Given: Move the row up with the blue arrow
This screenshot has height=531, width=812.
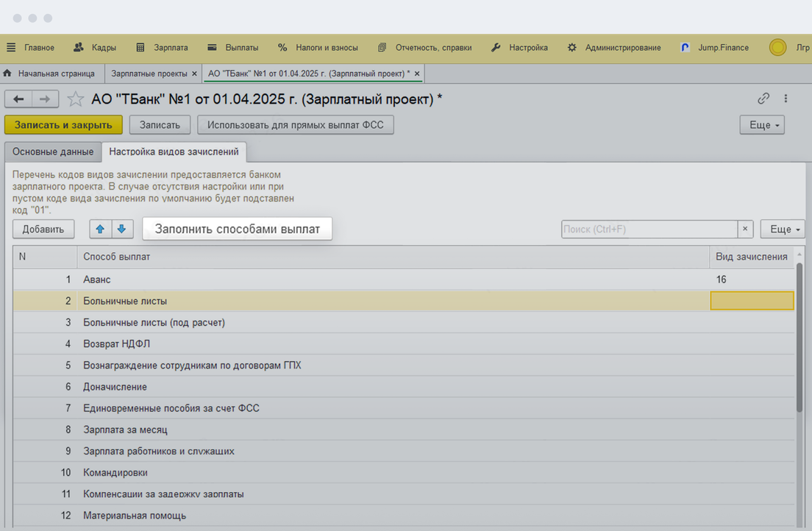Looking at the screenshot, I should 101,229.
